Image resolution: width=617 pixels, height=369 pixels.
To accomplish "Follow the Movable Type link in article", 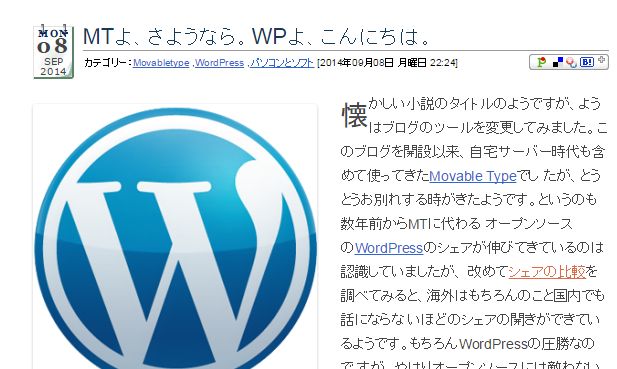I will pos(473,176).
